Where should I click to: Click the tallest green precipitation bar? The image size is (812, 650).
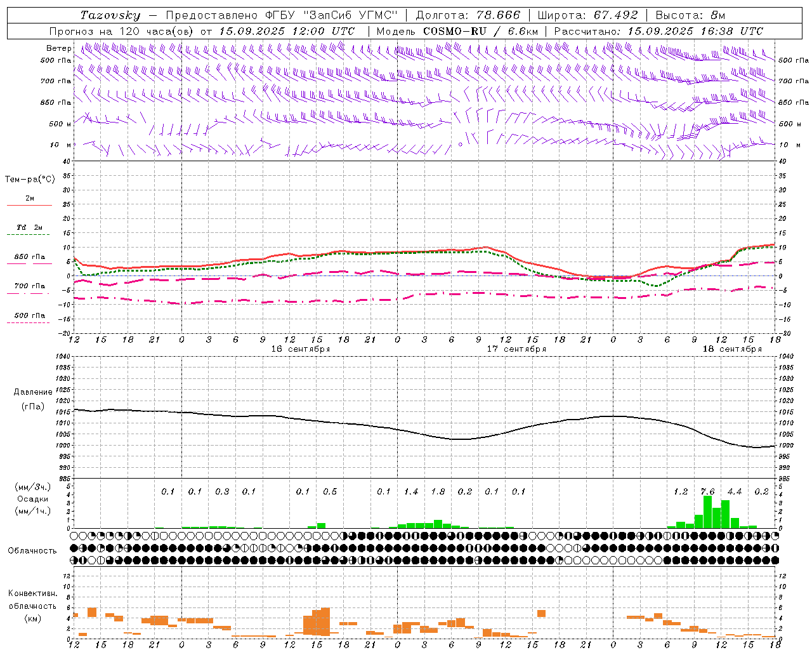tap(707, 512)
